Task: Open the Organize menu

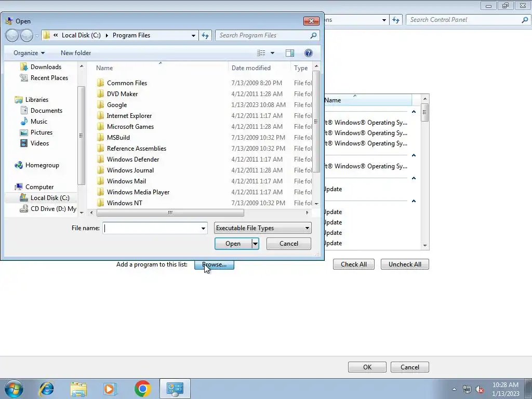Action: click(x=29, y=53)
